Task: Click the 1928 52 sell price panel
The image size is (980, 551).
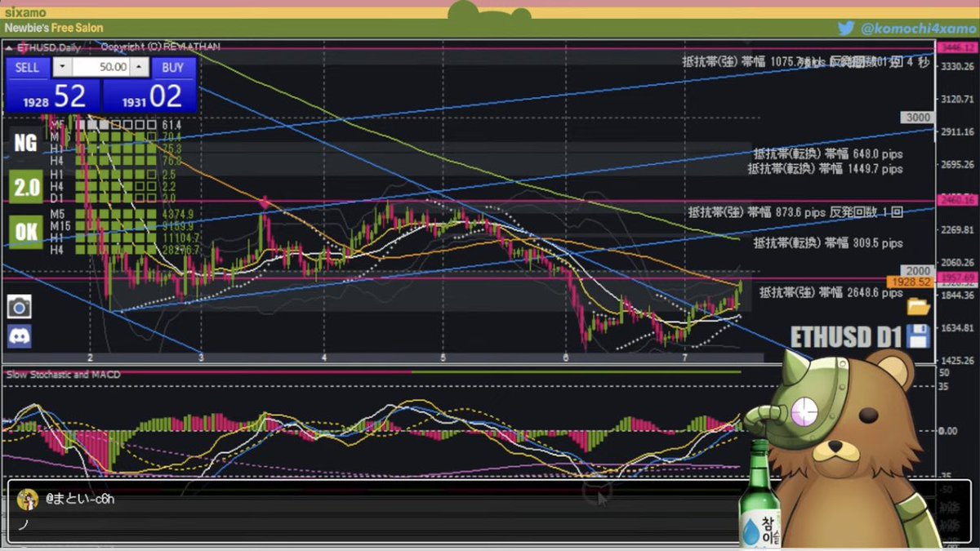Action: 53,96
